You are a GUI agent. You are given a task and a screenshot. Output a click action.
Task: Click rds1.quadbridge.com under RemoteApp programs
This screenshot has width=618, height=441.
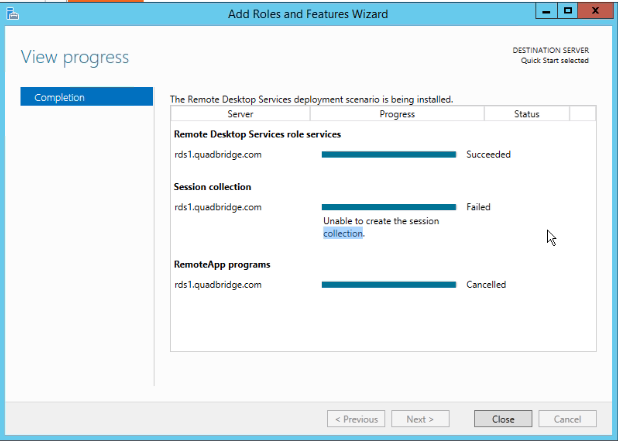218,285
